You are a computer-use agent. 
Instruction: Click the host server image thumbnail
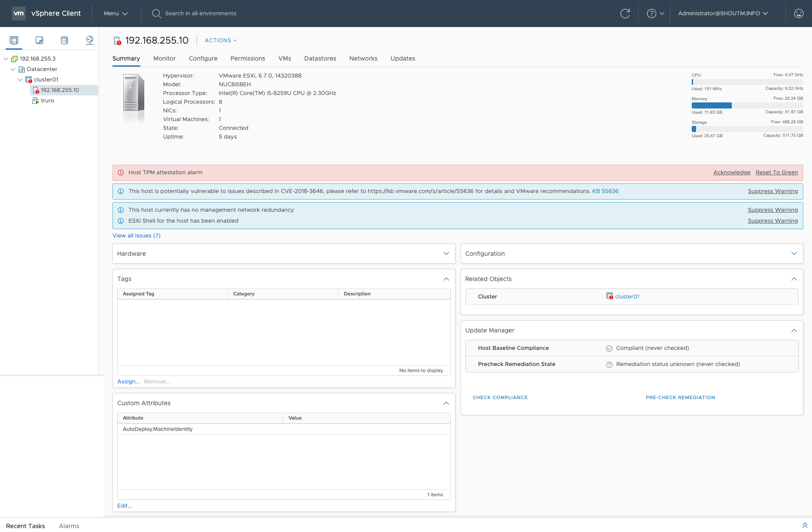tap(133, 98)
